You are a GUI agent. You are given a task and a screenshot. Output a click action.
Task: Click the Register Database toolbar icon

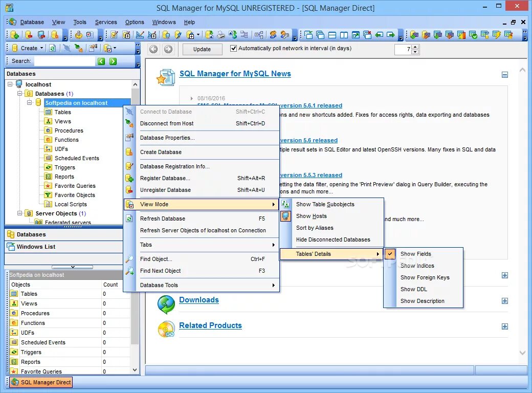click(x=15, y=35)
